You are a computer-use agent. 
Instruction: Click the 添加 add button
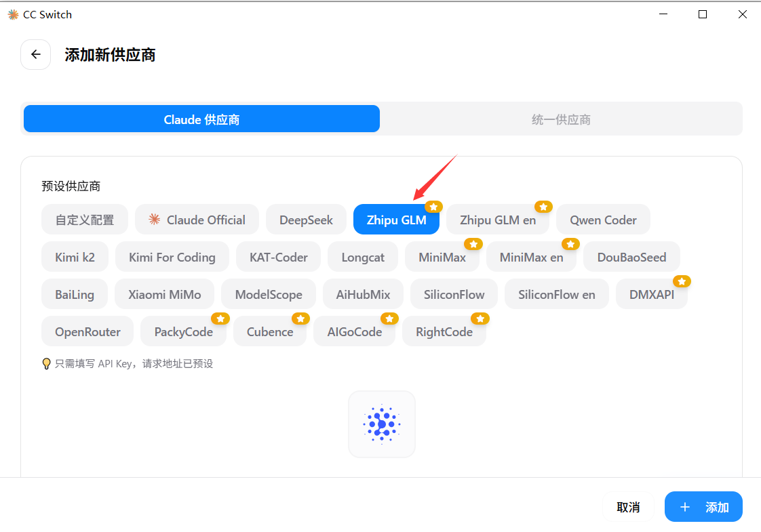point(704,507)
